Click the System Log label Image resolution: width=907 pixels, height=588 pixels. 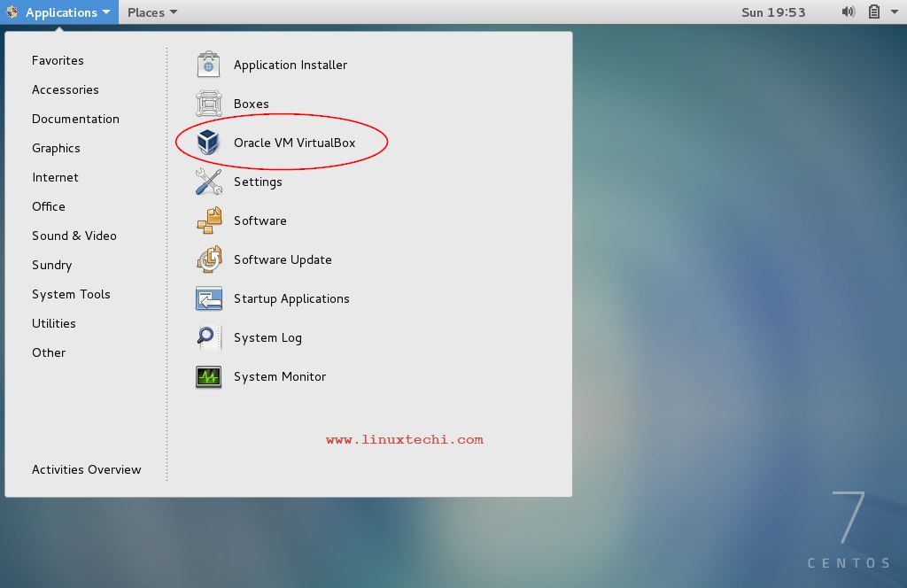coord(267,337)
